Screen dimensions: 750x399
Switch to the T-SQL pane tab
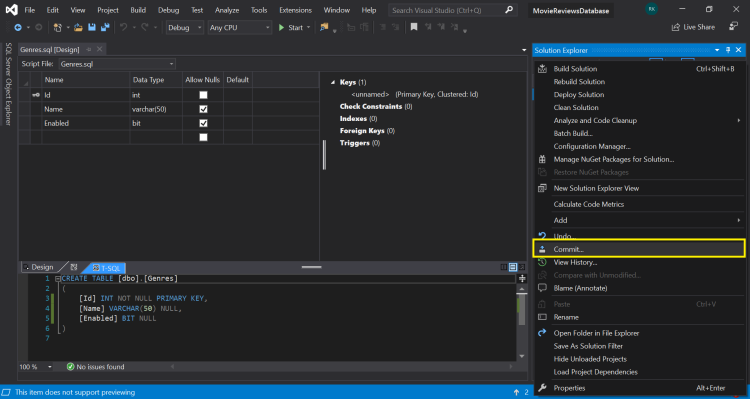pos(106,268)
